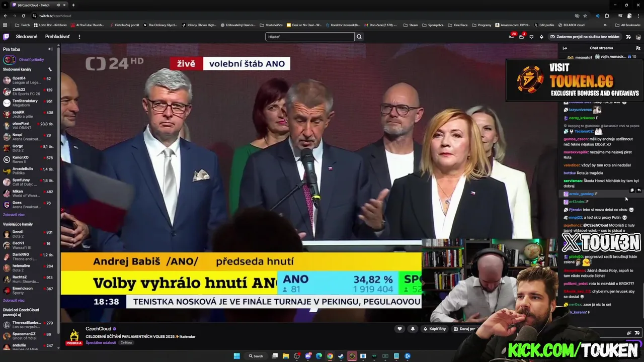644x362 pixels.
Task: Reload the Twitch page
Action: (23, 16)
